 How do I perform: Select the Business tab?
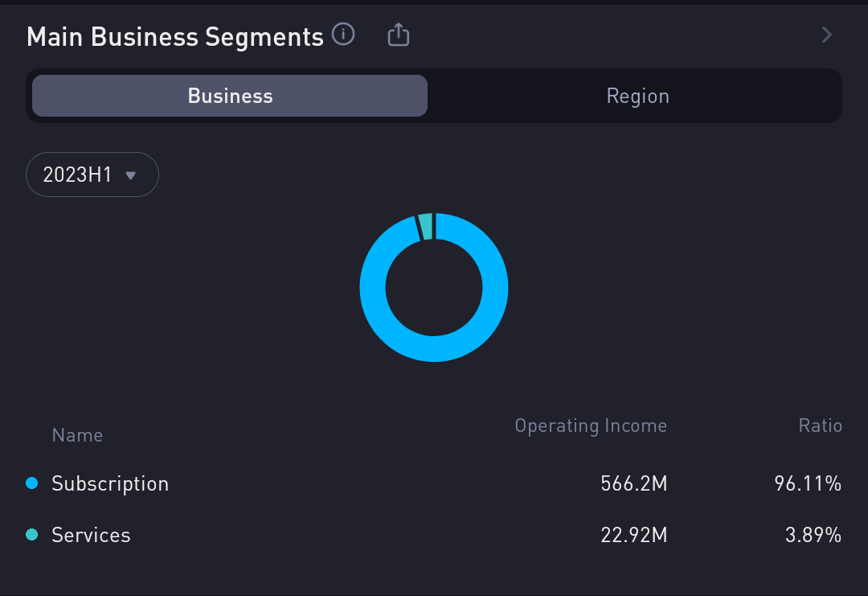(x=230, y=97)
